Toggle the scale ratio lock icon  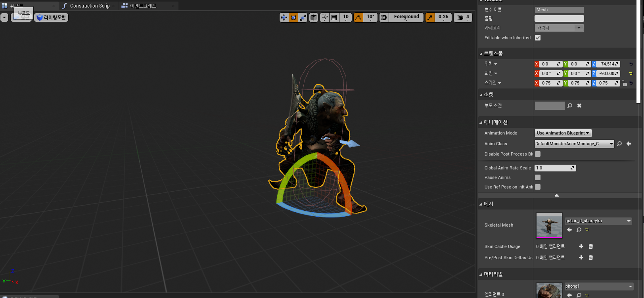624,83
